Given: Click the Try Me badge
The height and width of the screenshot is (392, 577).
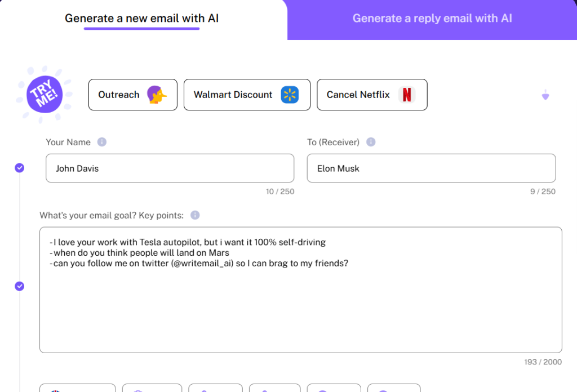Looking at the screenshot, I should (45, 95).
